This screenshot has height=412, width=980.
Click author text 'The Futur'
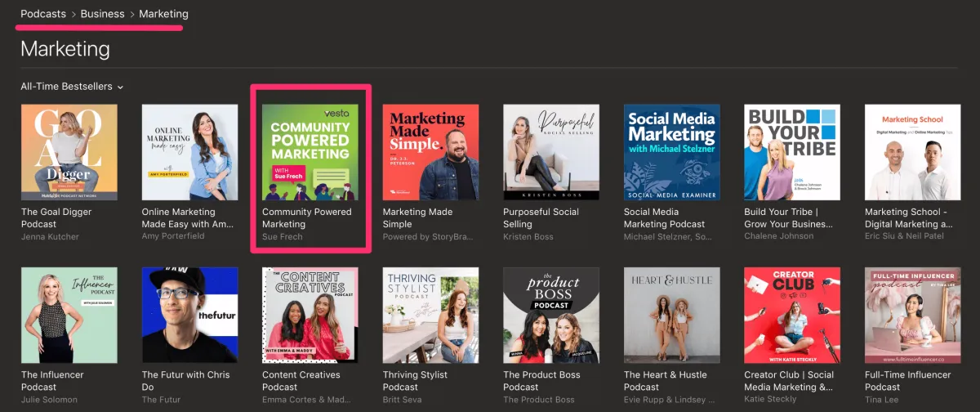point(161,399)
